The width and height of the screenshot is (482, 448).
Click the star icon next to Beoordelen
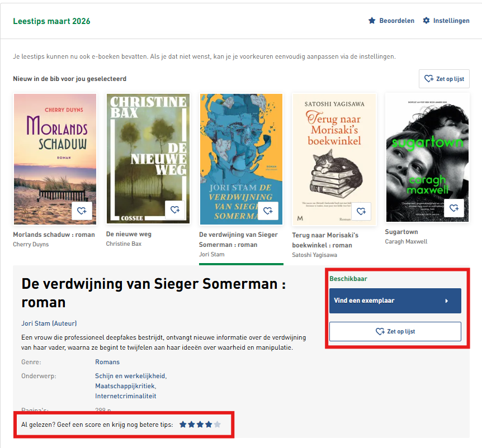[372, 21]
